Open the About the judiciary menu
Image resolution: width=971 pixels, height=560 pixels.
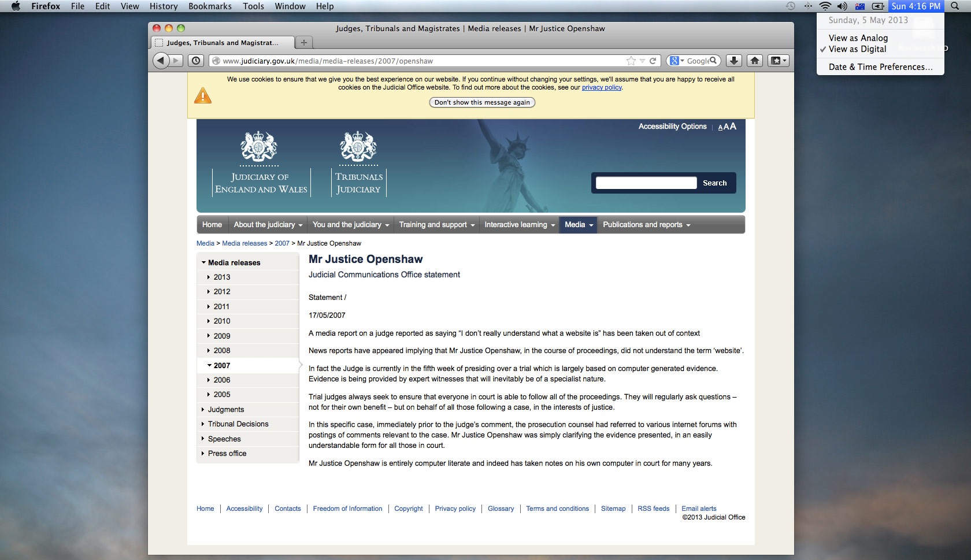pyautogui.click(x=268, y=225)
